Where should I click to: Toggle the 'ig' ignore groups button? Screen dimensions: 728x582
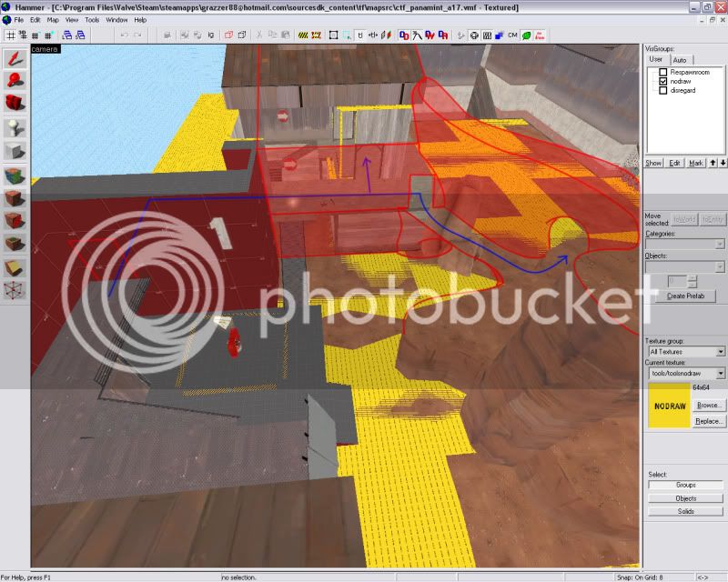click(x=211, y=35)
